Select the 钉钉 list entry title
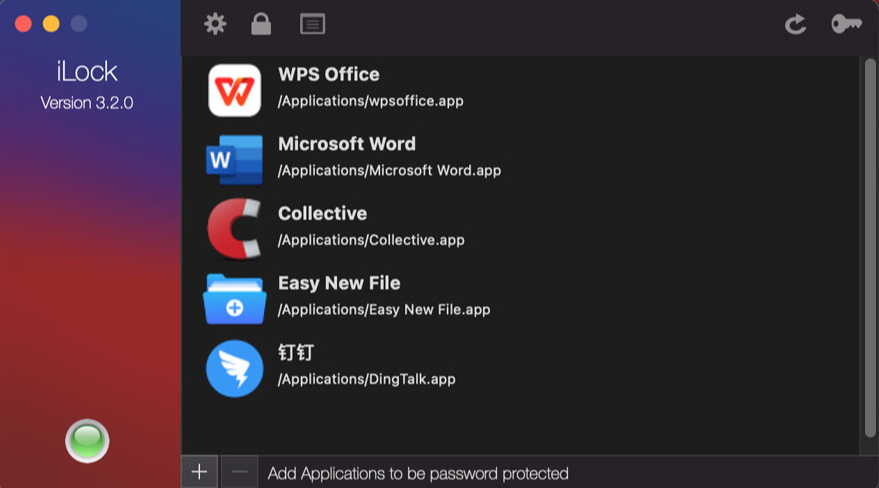The image size is (879, 488). click(x=296, y=353)
